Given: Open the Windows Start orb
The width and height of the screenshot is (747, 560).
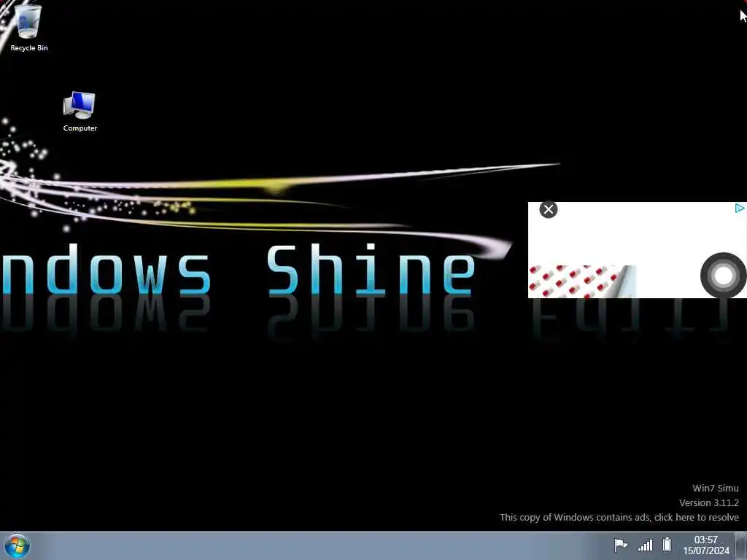Looking at the screenshot, I should click(18, 545).
